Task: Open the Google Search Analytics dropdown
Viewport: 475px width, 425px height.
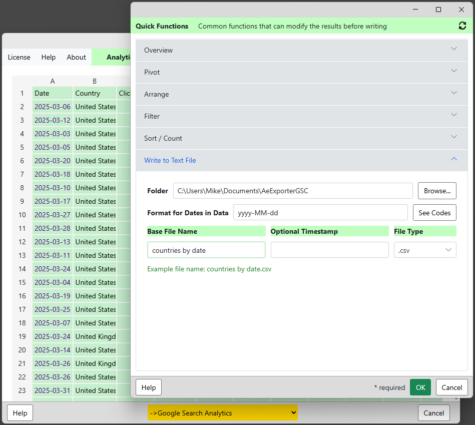Action: pyautogui.click(x=223, y=413)
